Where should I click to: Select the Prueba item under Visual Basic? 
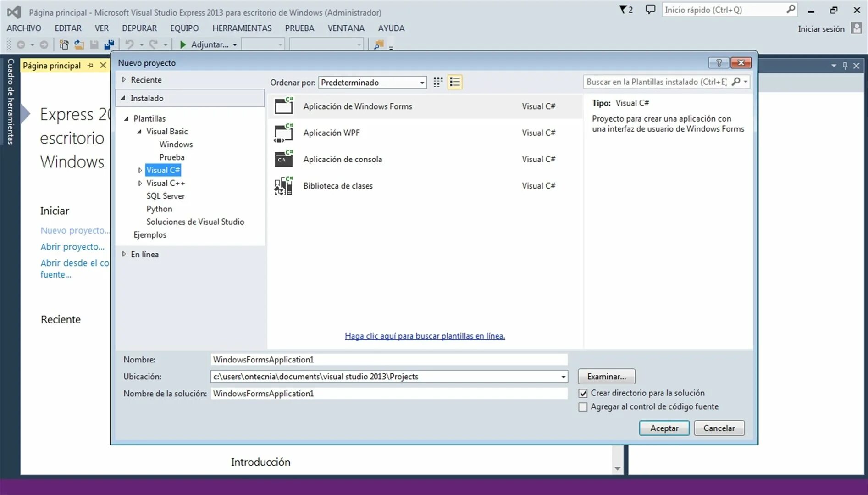click(x=172, y=157)
